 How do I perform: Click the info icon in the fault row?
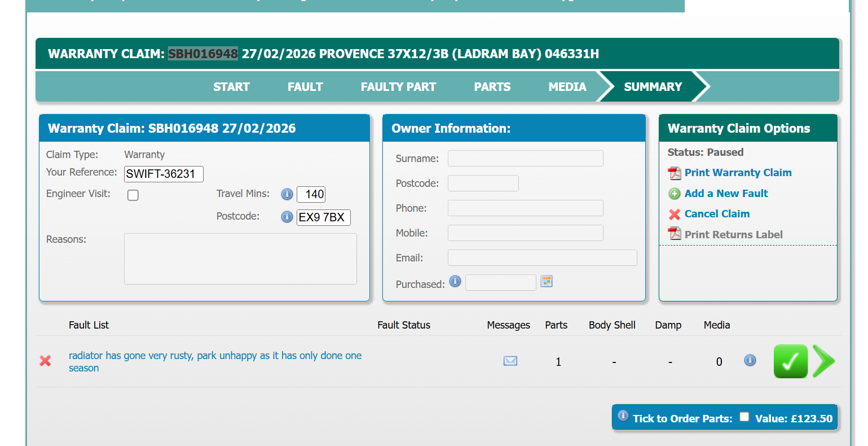[x=750, y=360]
